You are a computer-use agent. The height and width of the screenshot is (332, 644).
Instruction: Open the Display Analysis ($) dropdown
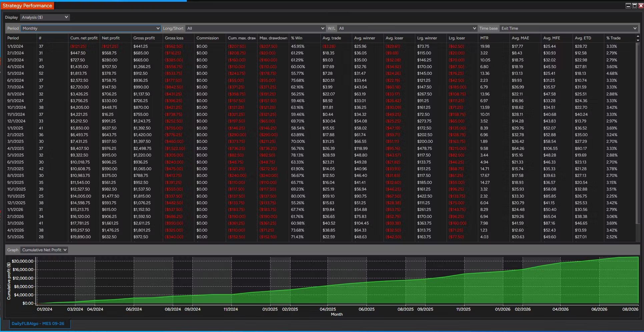click(45, 17)
